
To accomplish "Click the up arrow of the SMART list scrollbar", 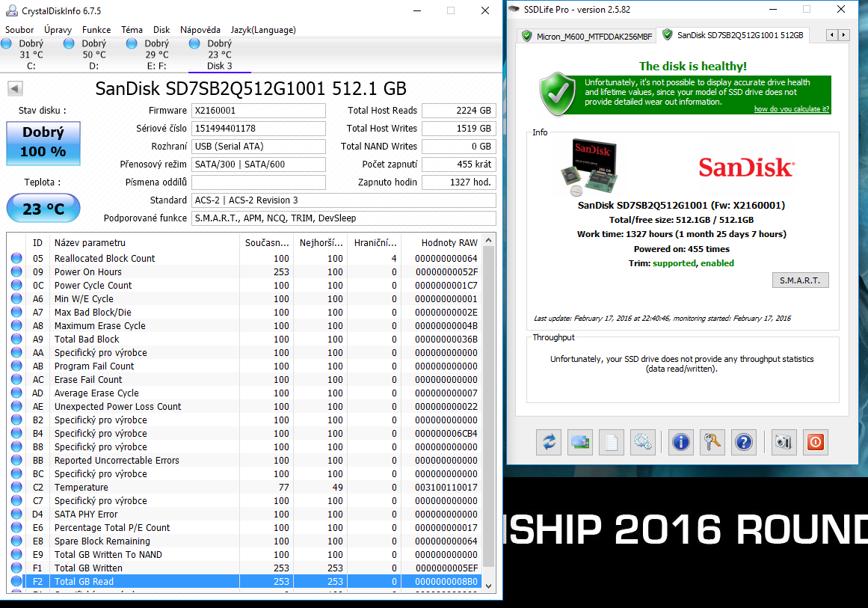I will [488, 240].
